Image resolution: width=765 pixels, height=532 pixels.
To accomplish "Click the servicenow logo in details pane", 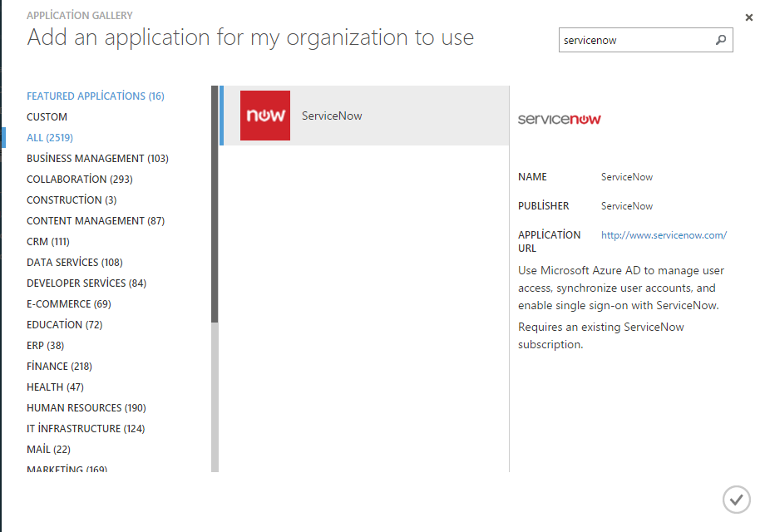I will click(559, 119).
